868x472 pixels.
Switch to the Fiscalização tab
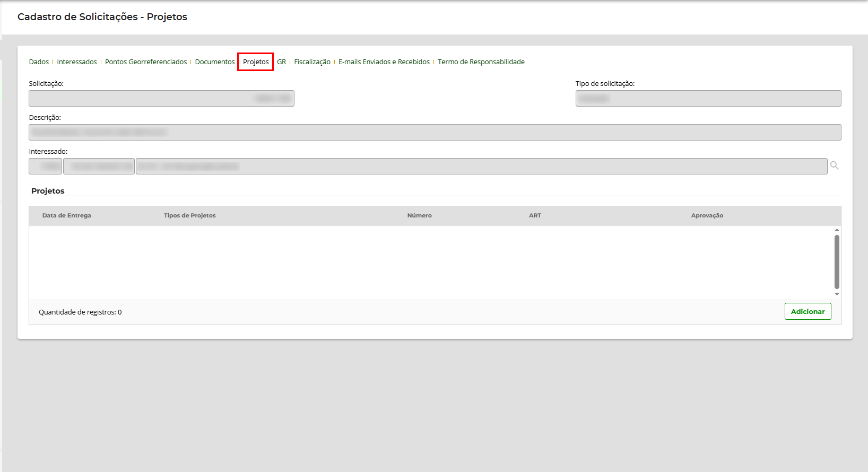[x=312, y=62]
